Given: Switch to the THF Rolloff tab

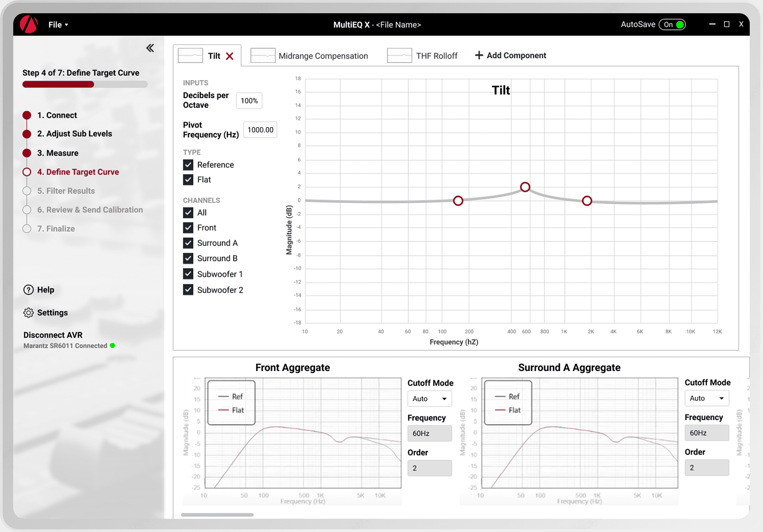Looking at the screenshot, I should pos(436,56).
